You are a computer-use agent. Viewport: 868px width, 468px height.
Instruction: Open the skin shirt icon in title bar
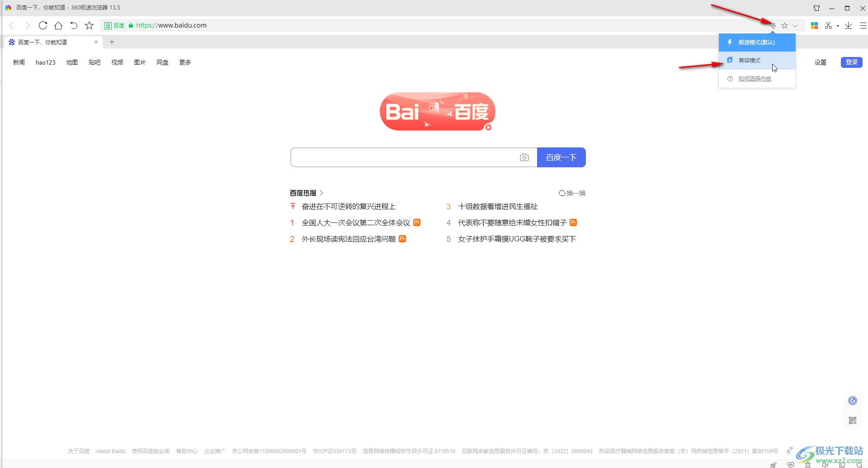tap(816, 8)
